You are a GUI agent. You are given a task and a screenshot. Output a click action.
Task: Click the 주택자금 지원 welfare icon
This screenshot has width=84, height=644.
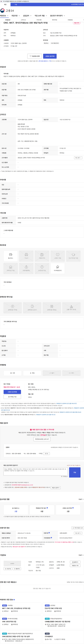coord(10,268)
